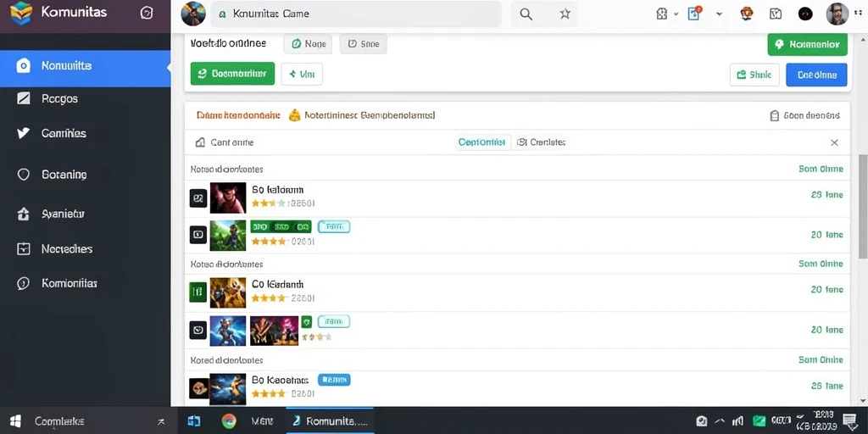Click the Nane pill button
Image resolution: width=868 pixels, height=434 pixels.
tap(308, 44)
